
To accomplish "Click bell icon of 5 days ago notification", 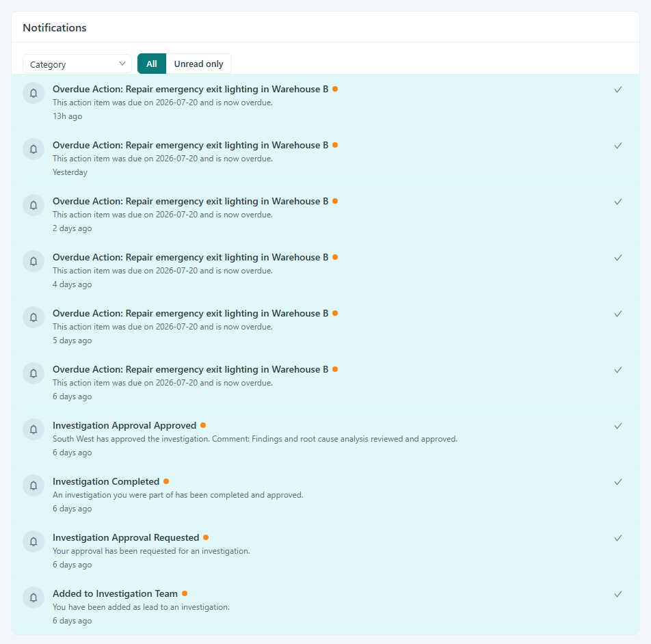I will pos(34,317).
